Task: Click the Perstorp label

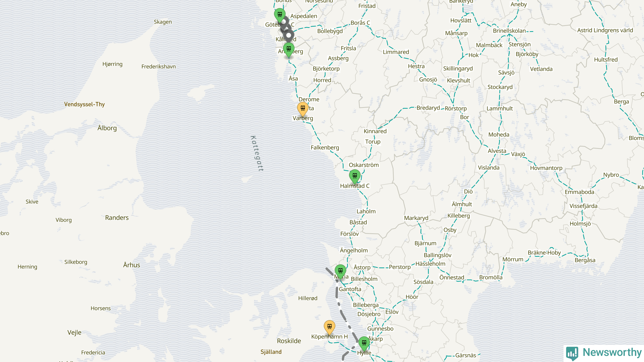Action: click(x=400, y=267)
